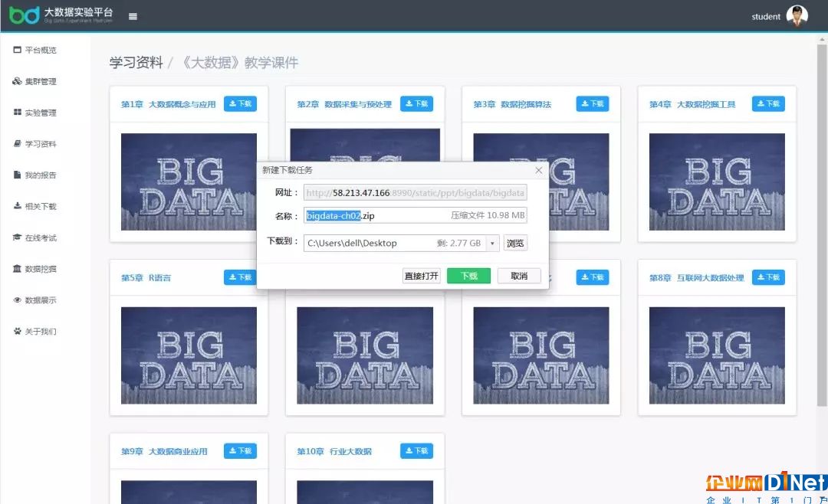Click the 学习资料 breadcrumb link
This screenshot has width=828, height=504.
pyautogui.click(x=136, y=62)
